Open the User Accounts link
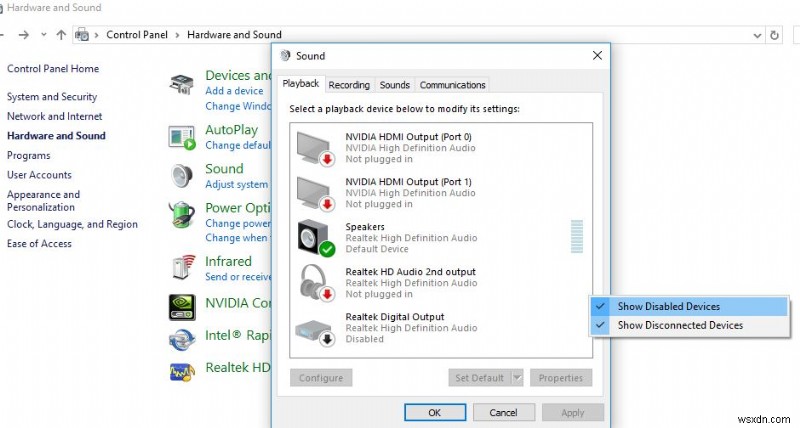The height and width of the screenshot is (428, 800). click(x=39, y=175)
